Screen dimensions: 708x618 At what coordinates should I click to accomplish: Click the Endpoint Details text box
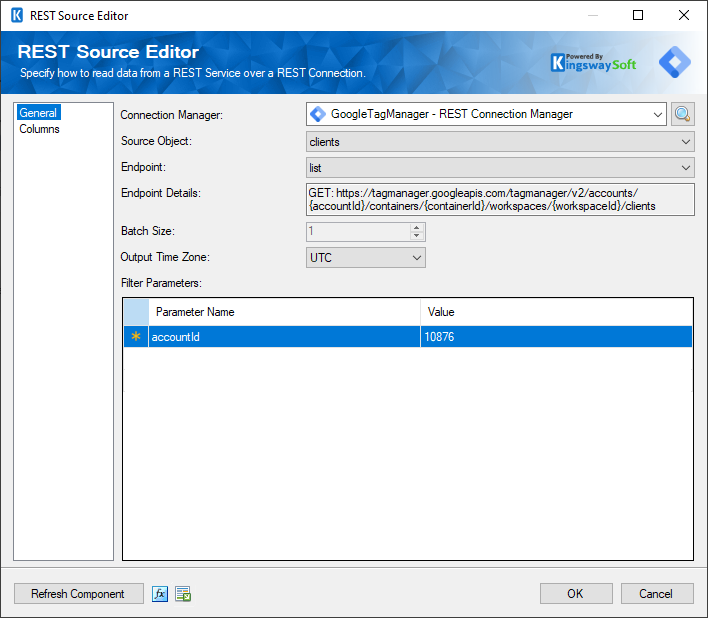(x=500, y=200)
